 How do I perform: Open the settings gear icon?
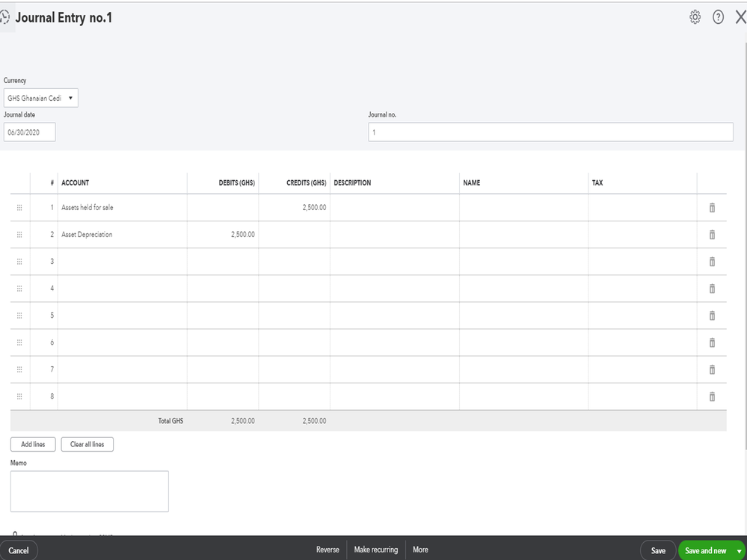click(695, 17)
